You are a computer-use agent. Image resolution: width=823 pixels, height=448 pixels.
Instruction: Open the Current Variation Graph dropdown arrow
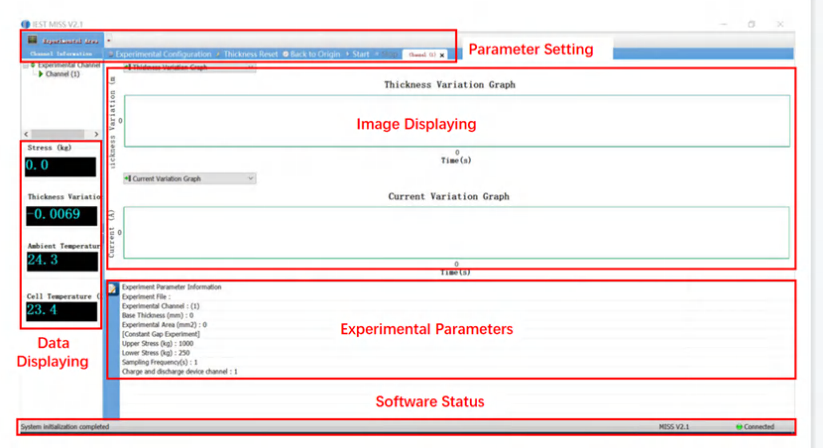click(x=249, y=178)
